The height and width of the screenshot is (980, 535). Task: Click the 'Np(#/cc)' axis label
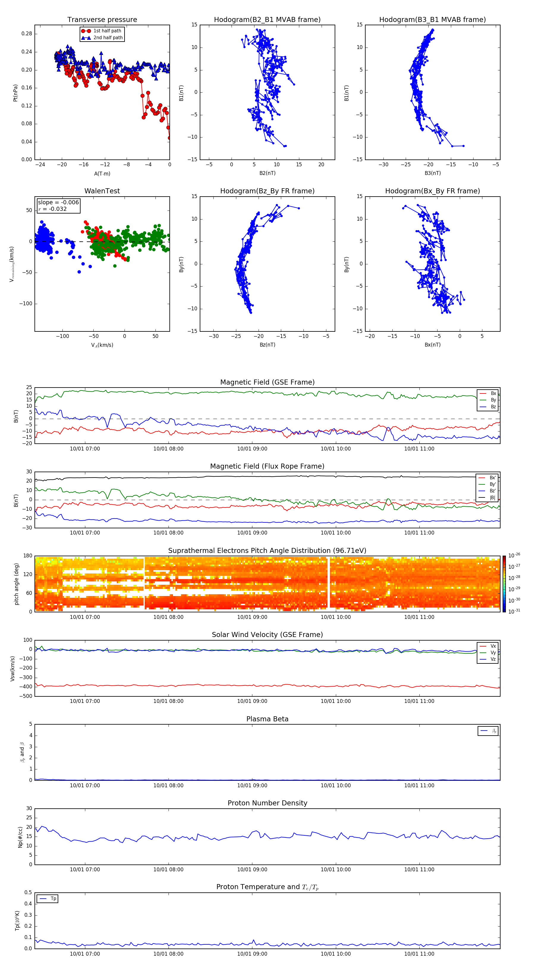(20, 837)
